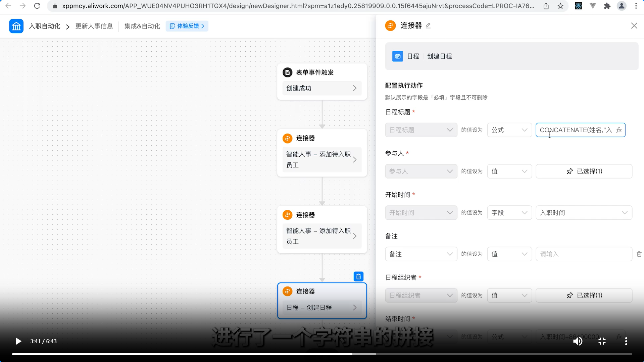This screenshot has width=644, height=362.
Task: Click the browser forward arrow
Action: (23, 6)
